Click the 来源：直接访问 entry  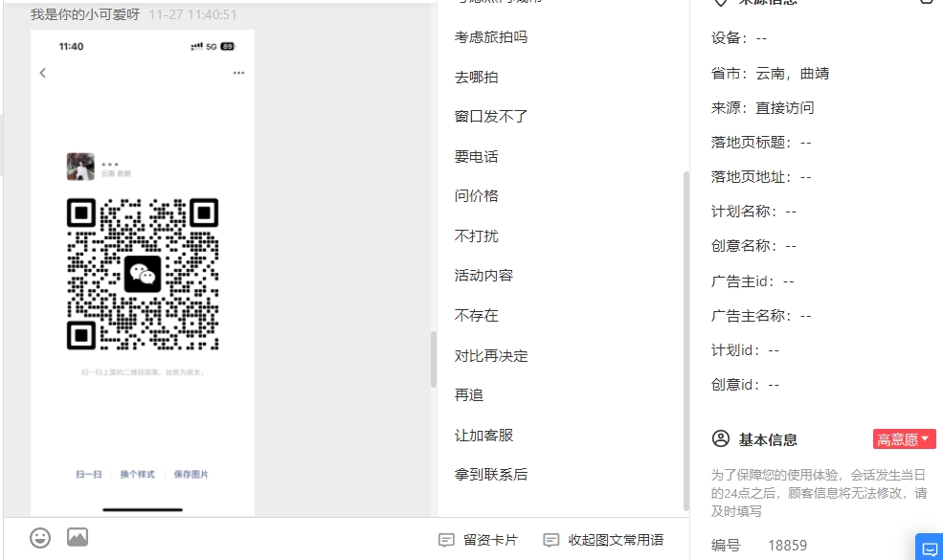pos(763,107)
